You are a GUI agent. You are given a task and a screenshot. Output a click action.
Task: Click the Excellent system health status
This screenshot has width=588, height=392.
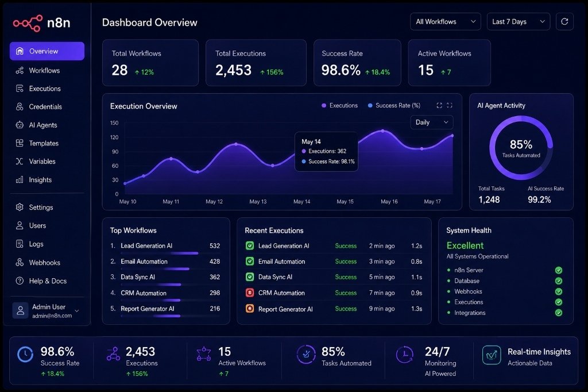(x=465, y=245)
